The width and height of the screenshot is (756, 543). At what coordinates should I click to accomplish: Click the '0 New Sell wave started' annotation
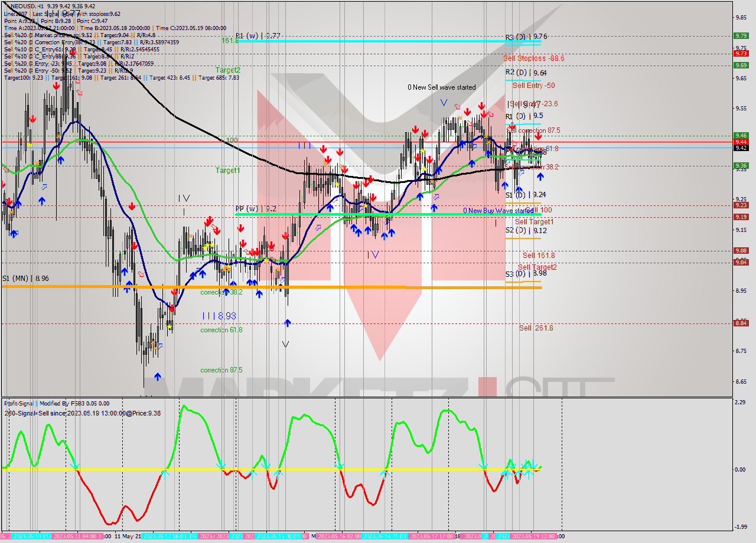(441, 87)
